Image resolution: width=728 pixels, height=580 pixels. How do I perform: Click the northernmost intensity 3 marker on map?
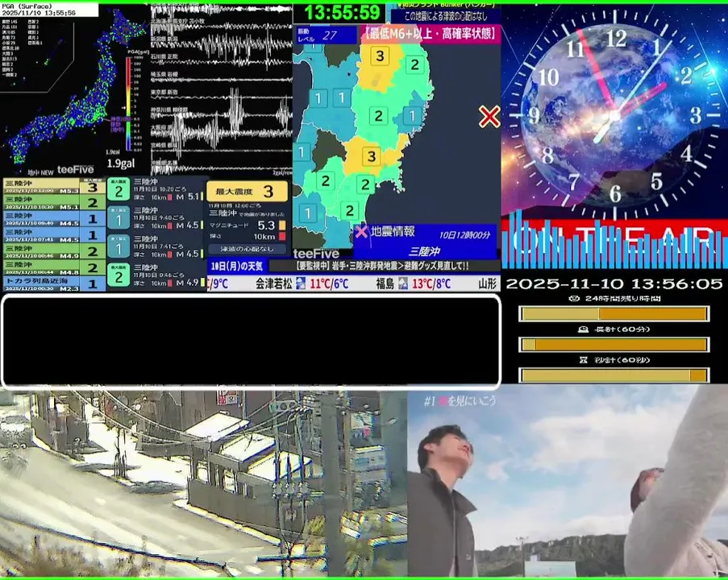[x=381, y=56]
